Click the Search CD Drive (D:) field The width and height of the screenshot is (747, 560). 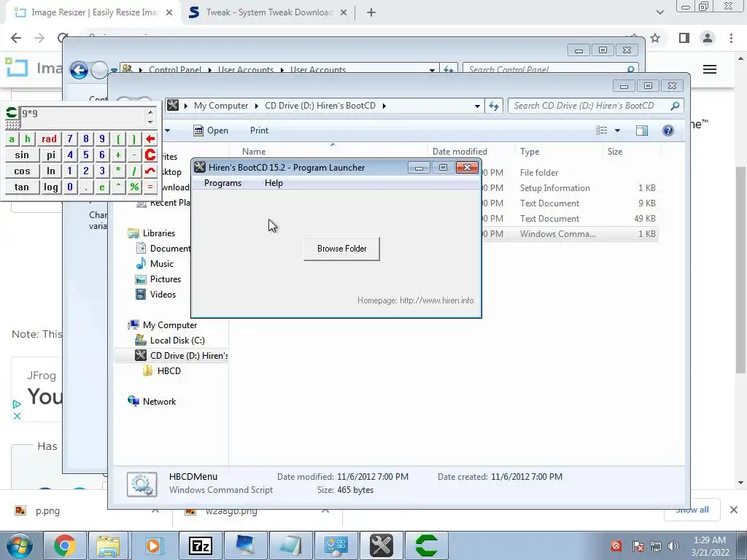596,106
